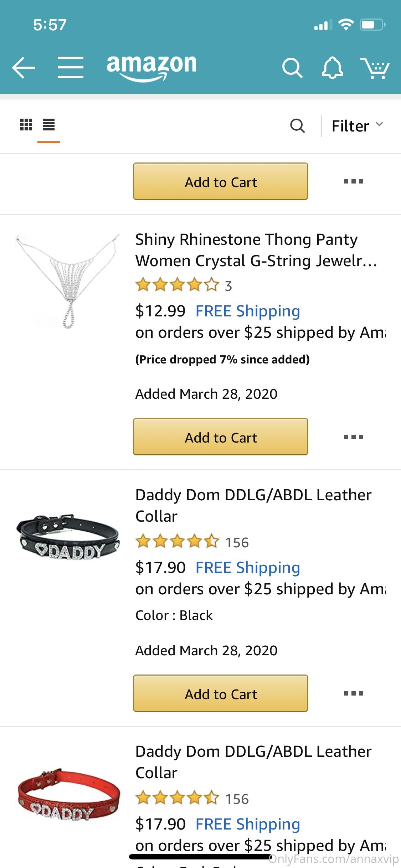Expand the Filter dropdown

pos(357,126)
